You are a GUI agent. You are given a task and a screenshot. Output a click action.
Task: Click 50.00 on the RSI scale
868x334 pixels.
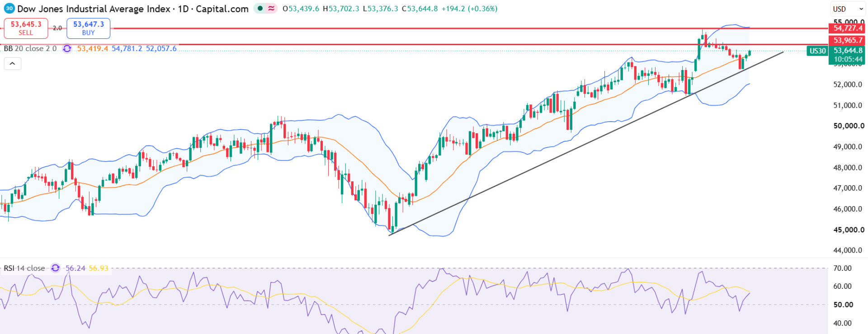coord(843,305)
